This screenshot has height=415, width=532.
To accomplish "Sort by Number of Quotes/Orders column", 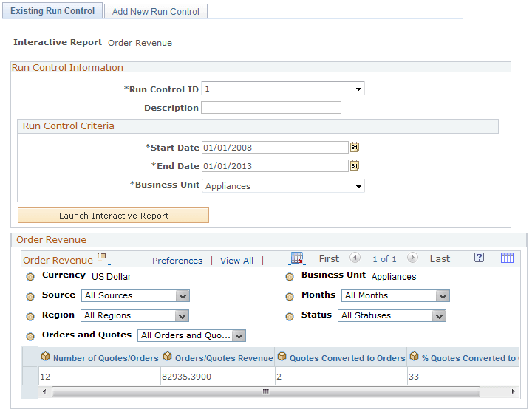I will [106, 358].
